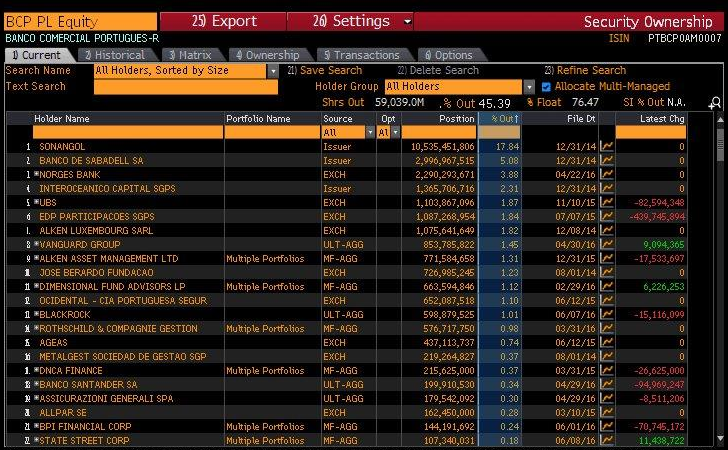Click the Holder Name filter field
The height and width of the screenshot is (450, 728).
[x=128, y=132]
